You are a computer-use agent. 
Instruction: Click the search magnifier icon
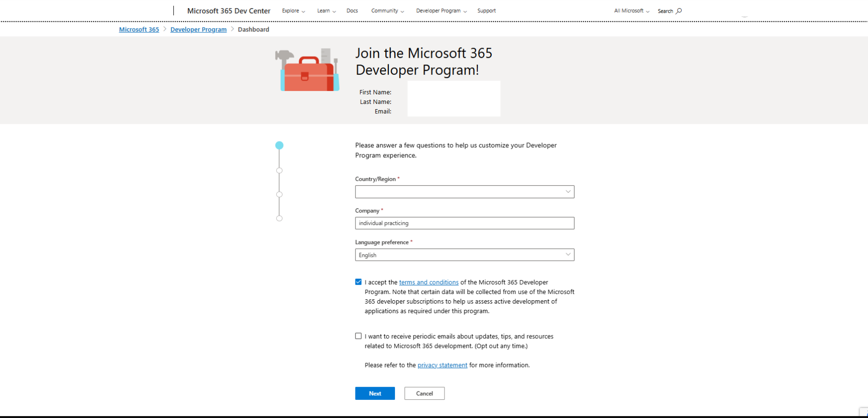(x=679, y=11)
